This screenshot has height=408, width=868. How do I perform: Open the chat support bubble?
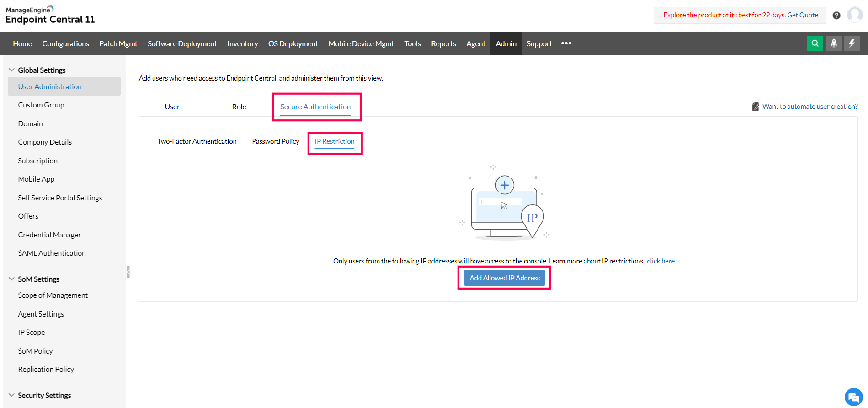tap(853, 397)
